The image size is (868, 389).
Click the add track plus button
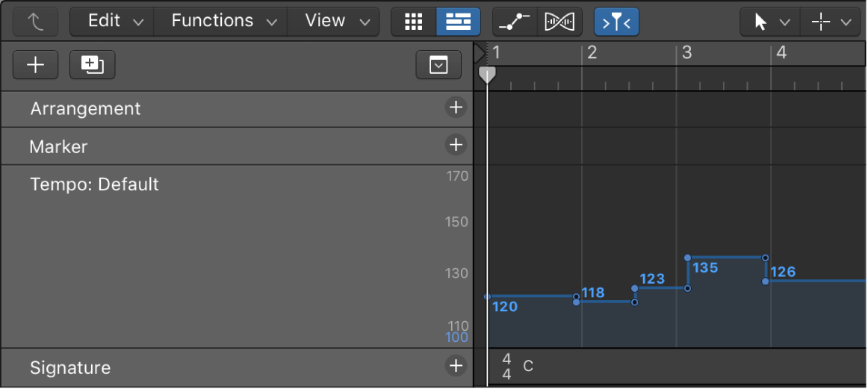pos(35,65)
